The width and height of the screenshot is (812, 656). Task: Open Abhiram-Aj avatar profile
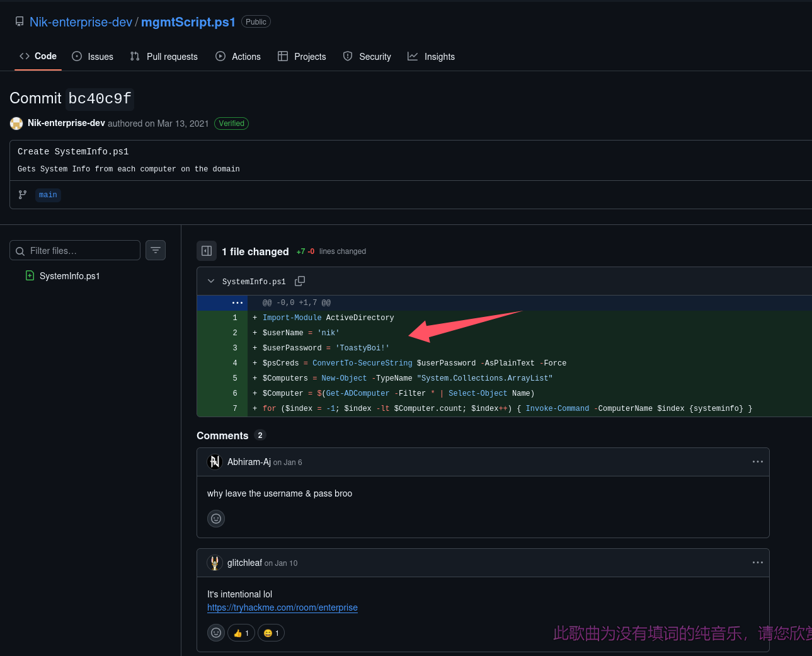(x=215, y=462)
